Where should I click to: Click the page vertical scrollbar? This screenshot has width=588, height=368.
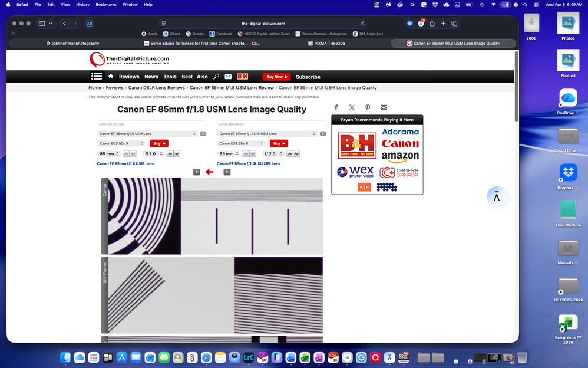pyautogui.click(x=516, y=87)
